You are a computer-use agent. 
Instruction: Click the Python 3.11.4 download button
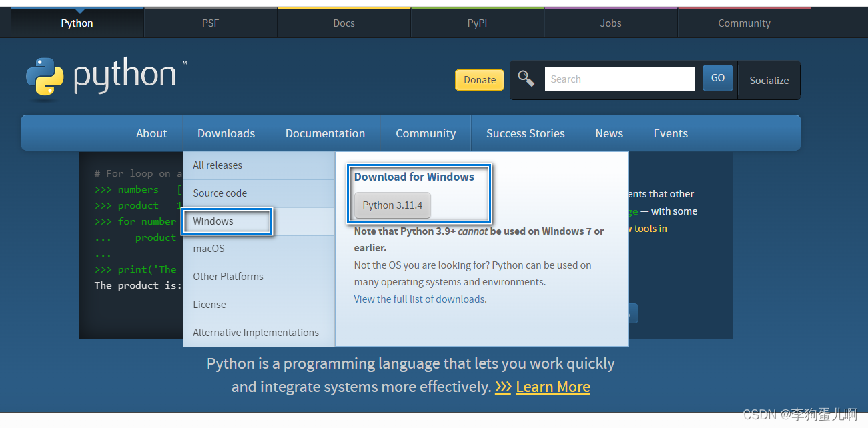(x=392, y=205)
